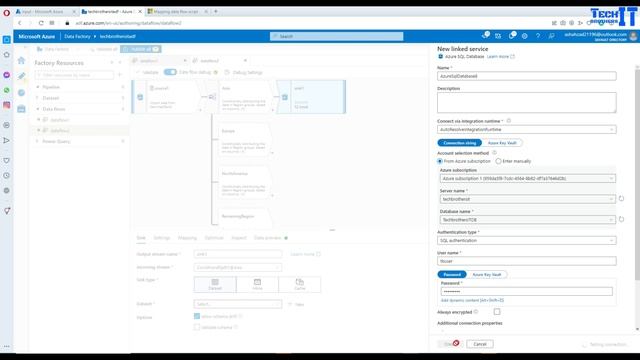Screen dimensions: 640x360
Task: Select Azure Key Vault password option
Action: coord(487,275)
